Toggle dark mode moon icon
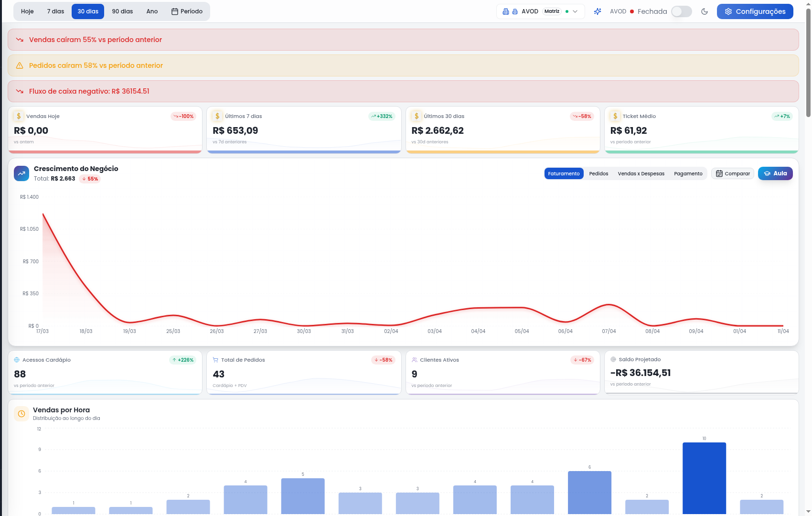Image resolution: width=812 pixels, height=516 pixels. tap(705, 11)
